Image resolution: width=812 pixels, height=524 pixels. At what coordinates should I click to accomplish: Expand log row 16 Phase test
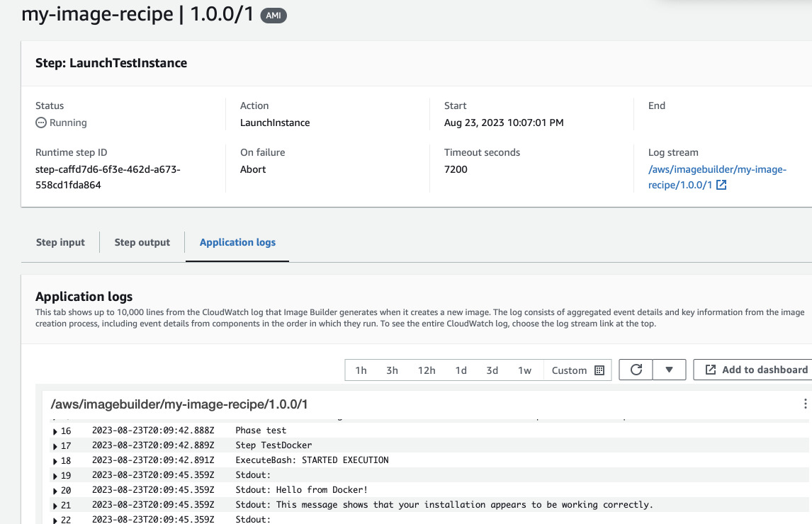click(x=55, y=431)
